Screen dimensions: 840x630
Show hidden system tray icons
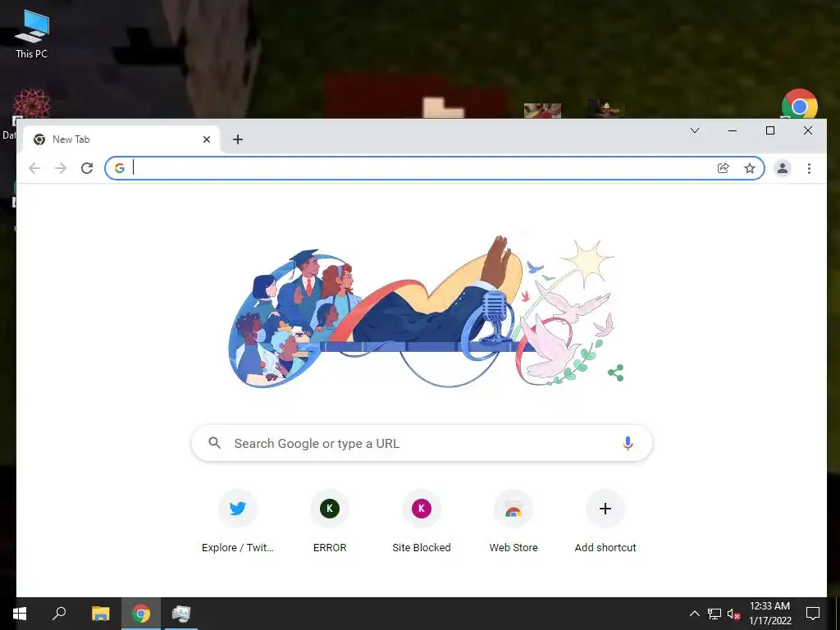(x=694, y=614)
